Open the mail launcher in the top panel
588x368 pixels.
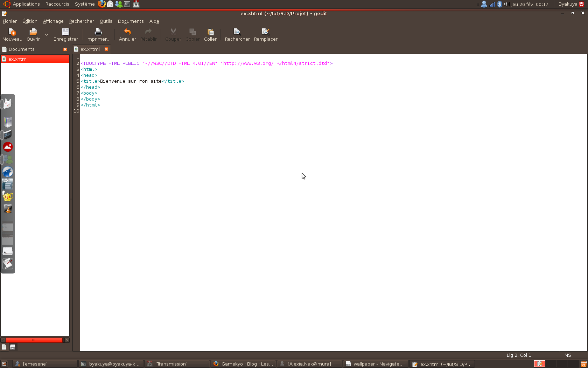(x=110, y=4)
